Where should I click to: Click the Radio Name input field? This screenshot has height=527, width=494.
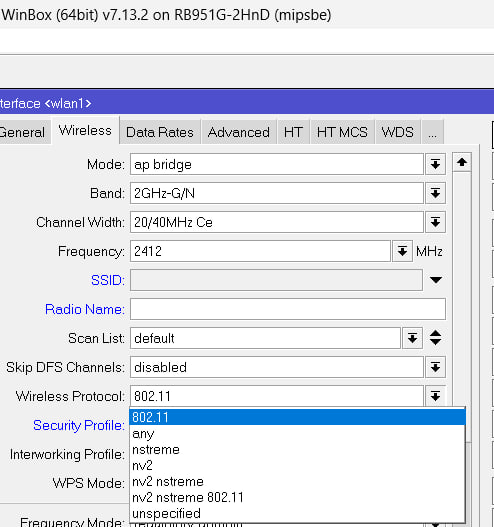(288, 309)
